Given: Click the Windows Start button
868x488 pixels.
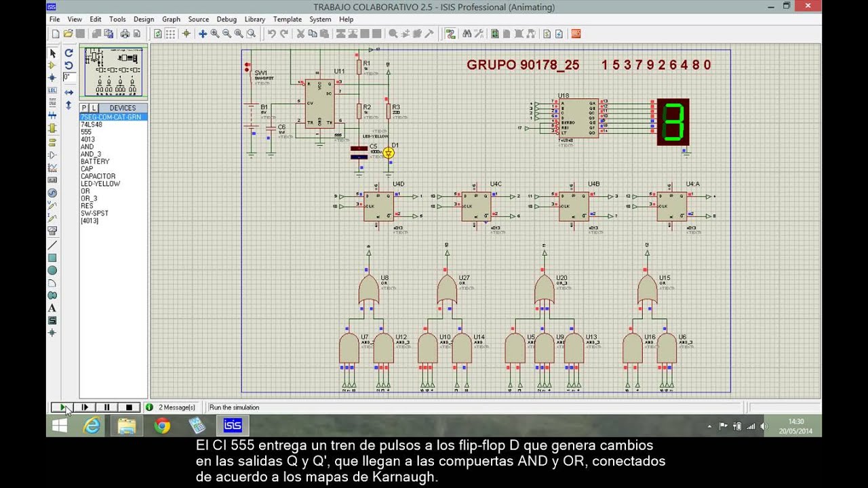Looking at the screenshot, I should pos(60,426).
